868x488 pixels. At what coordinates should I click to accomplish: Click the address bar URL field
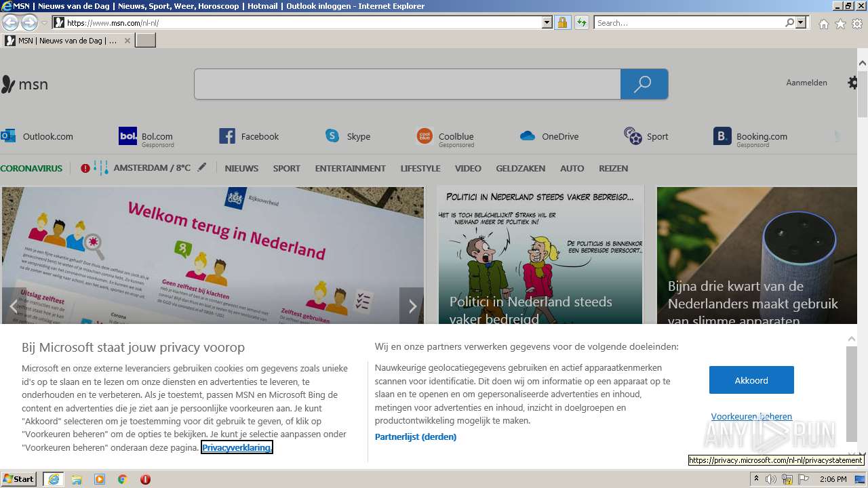[x=303, y=22]
